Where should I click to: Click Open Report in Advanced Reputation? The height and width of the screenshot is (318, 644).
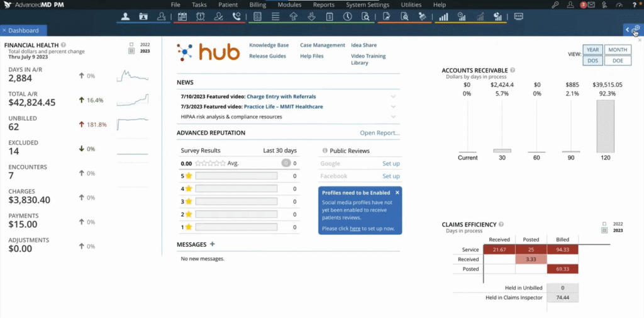[380, 133]
